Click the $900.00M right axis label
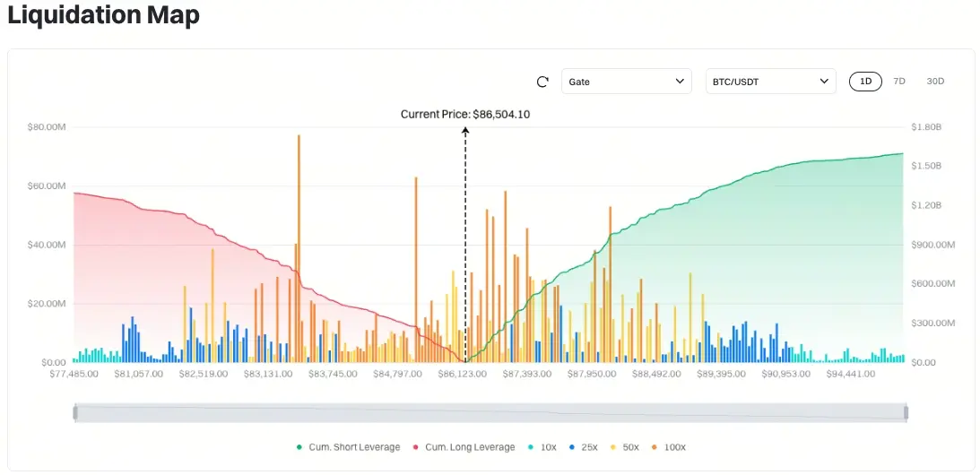The width and height of the screenshot is (980, 475). pos(933,245)
